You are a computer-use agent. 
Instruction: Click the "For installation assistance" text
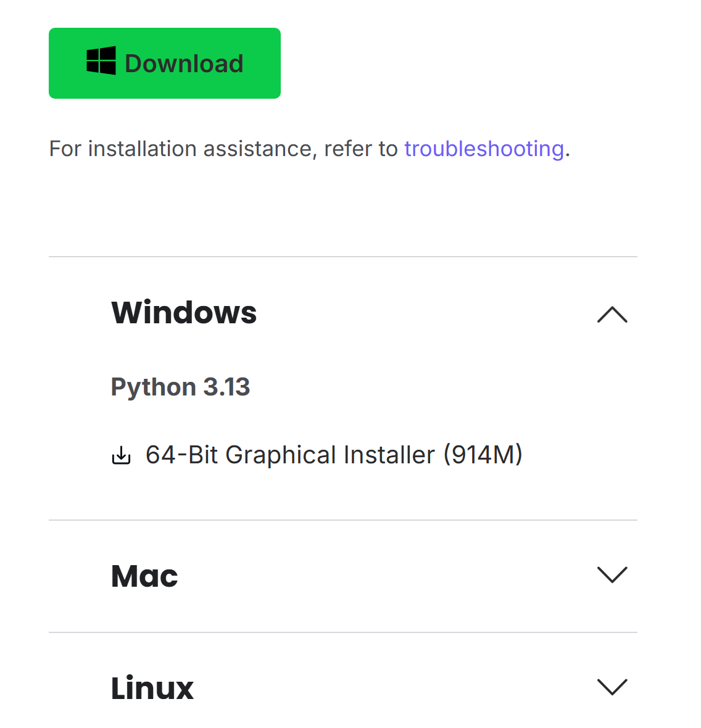tap(181, 149)
